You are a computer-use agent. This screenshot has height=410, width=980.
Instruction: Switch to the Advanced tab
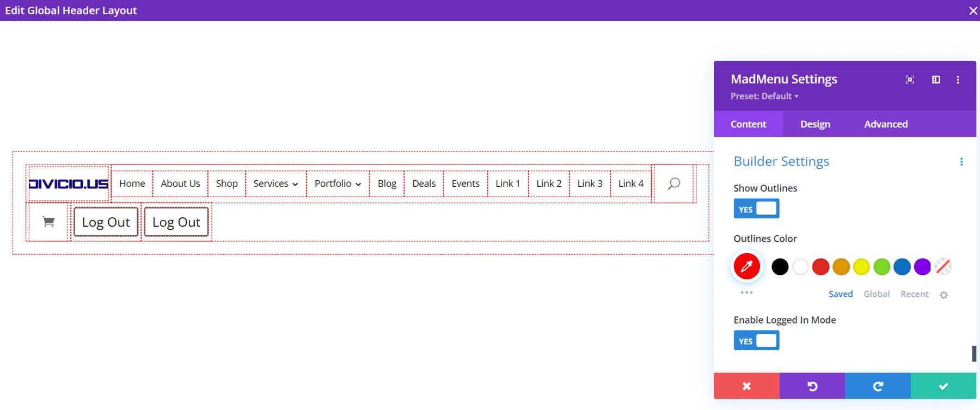coord(886,124)
